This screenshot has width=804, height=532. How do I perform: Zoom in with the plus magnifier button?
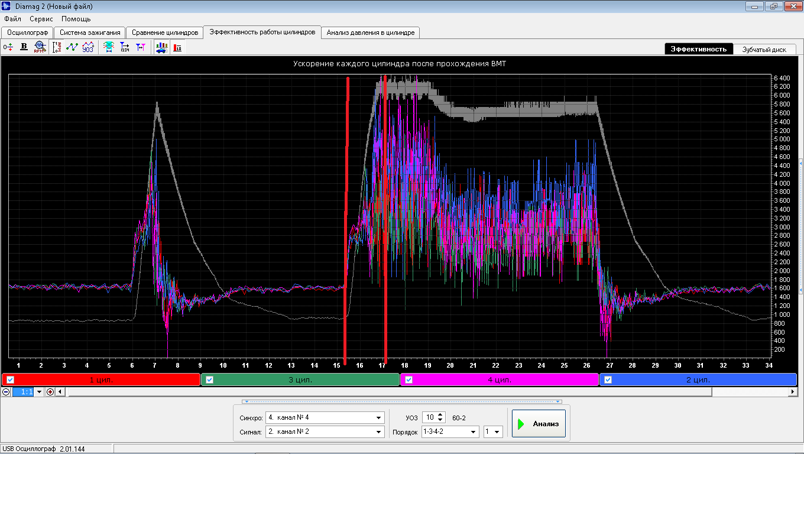point(50,392)
